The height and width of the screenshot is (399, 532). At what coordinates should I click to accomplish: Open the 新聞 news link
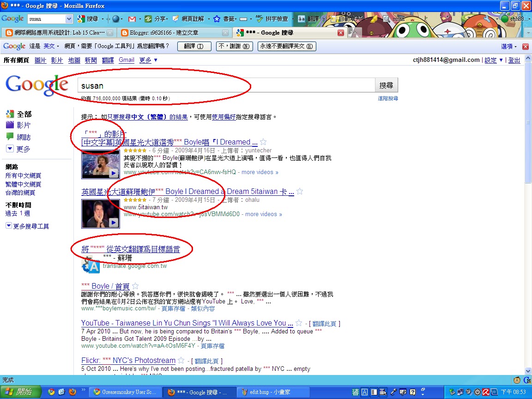[x=91, y=60]
